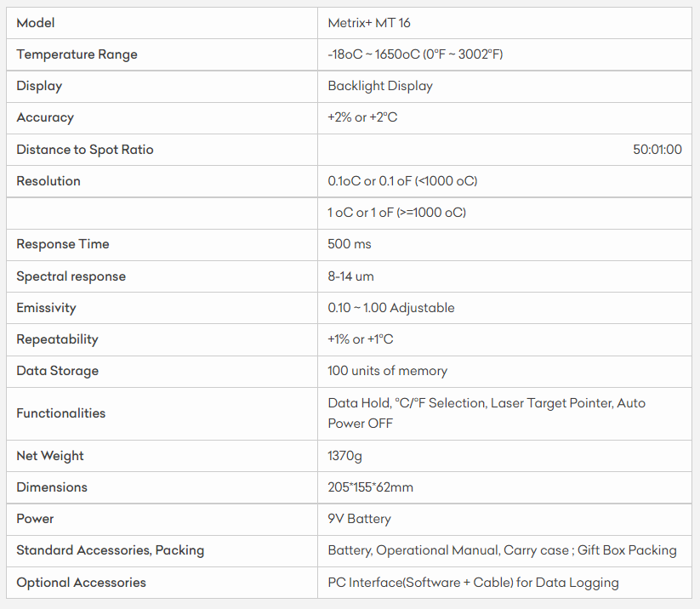Click the 8-14 um value
Image resolution: width=700 pixels, height=609 pixels.
click(x=350, y=276)
